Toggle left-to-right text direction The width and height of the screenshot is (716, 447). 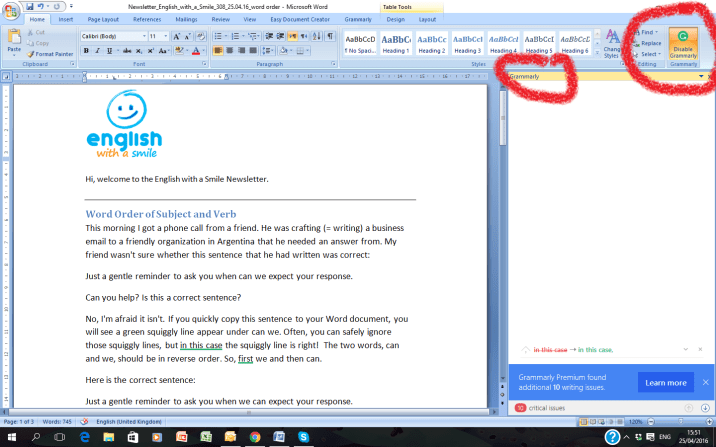click(x=292, y=36)
